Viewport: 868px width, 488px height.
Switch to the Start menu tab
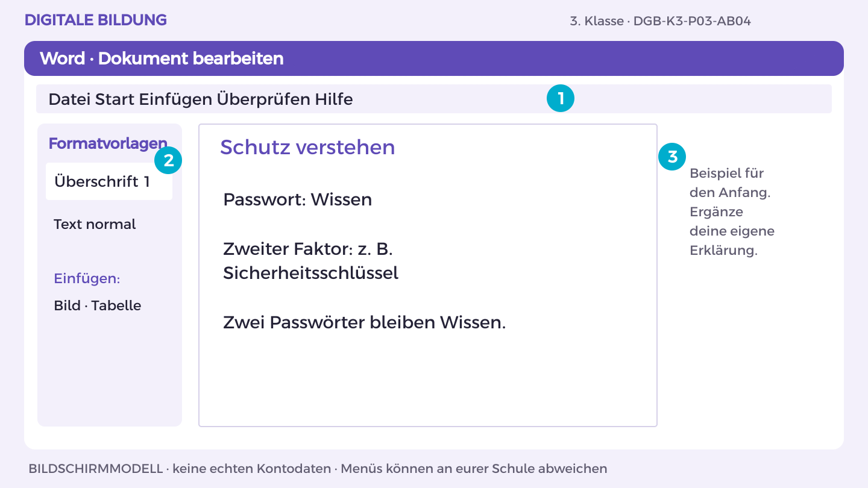click(x=115, y=99)
